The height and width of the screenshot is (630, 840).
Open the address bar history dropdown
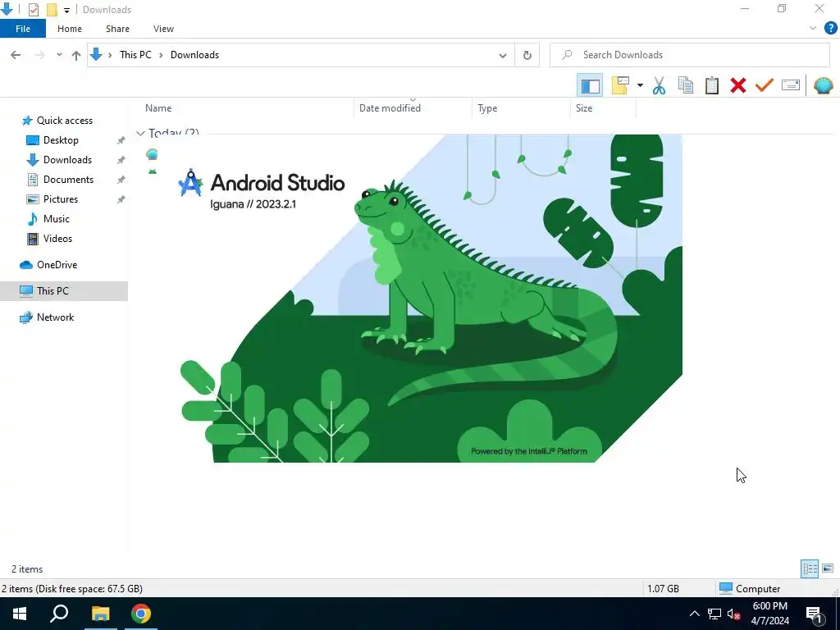coord(503,55)
